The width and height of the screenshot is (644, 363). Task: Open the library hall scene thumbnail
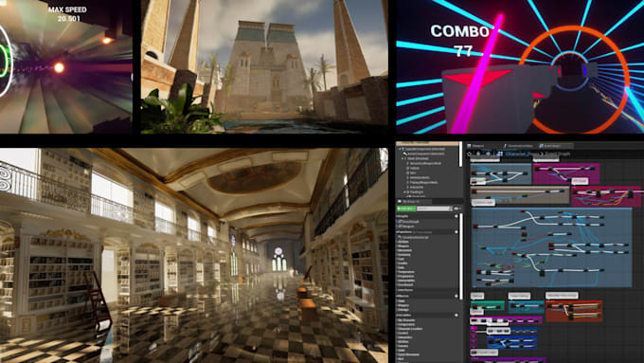(x=193, y=255)
